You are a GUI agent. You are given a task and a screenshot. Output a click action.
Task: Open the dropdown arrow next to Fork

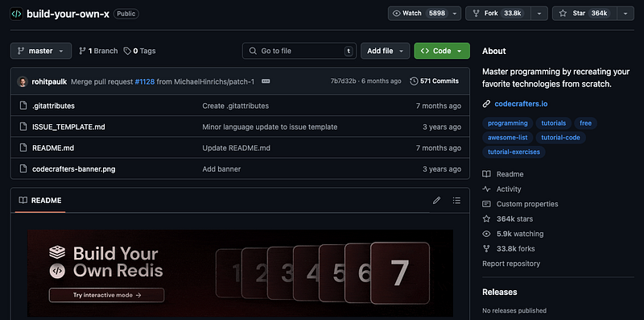[539, 13]
